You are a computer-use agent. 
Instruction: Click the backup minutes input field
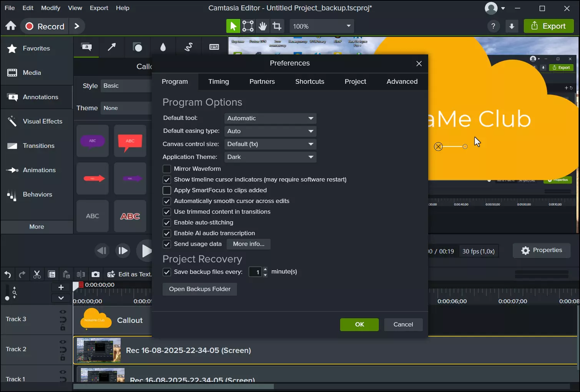tap(255, 272)
